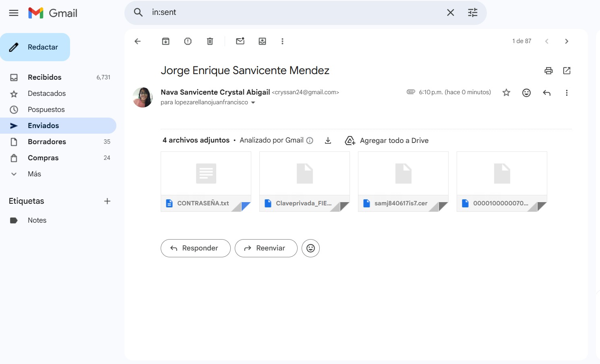This screenshot has height=364, width=600.
Task: Expand the Más sidebar section
Action: 34,174
